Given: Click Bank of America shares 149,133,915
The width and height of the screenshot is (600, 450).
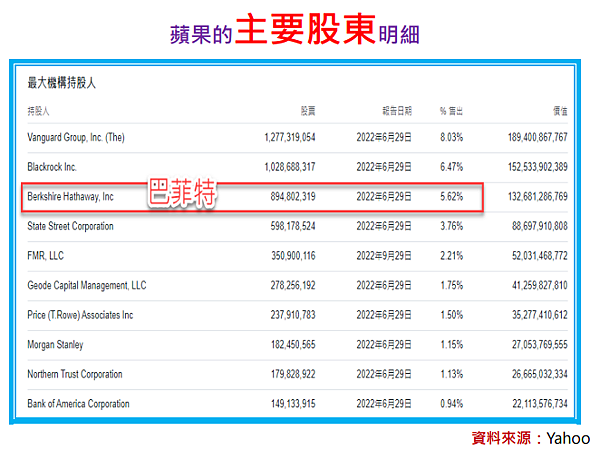Looking at the screenshot, I should [x=293, y=404].
